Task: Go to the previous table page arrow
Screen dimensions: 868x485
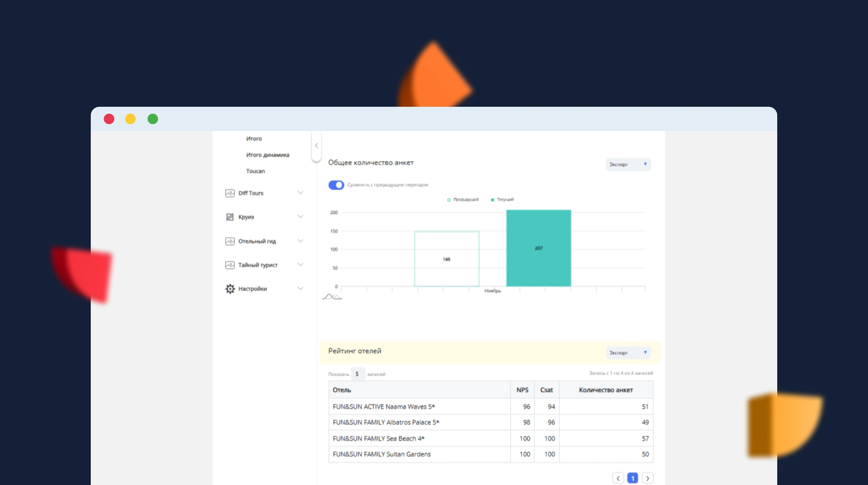Action: [618, 478]
